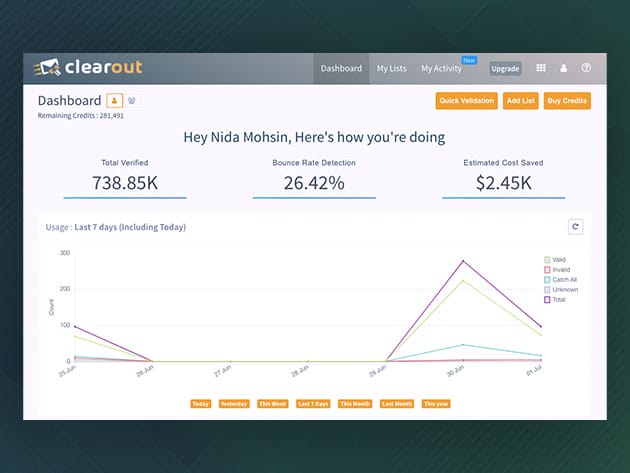Click the help question mark icon

(x=586, y=69)
